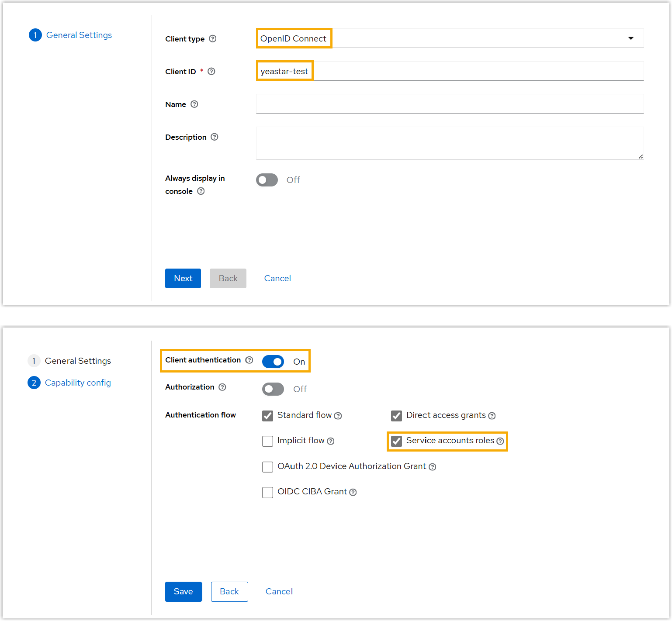The height and width of the screenshot is (621, 672).
Task: Click the empty Name input field
Action: (450, 104)
